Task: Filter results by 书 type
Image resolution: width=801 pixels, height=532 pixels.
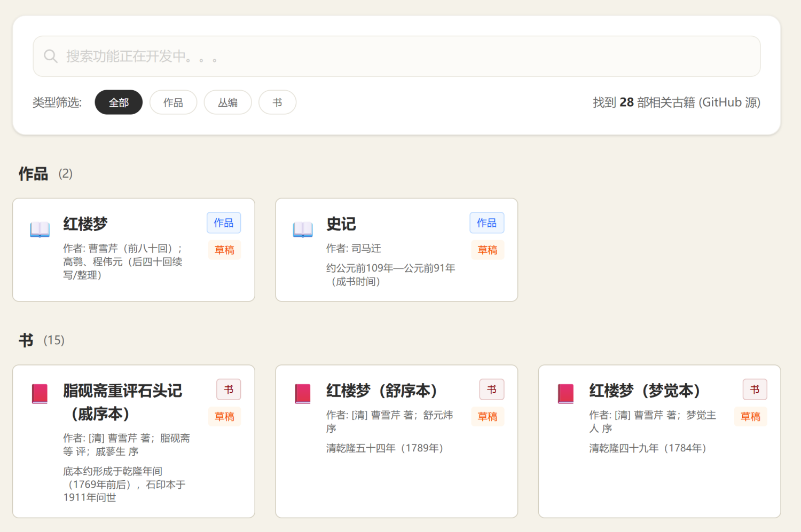Action: click(277, 102)
